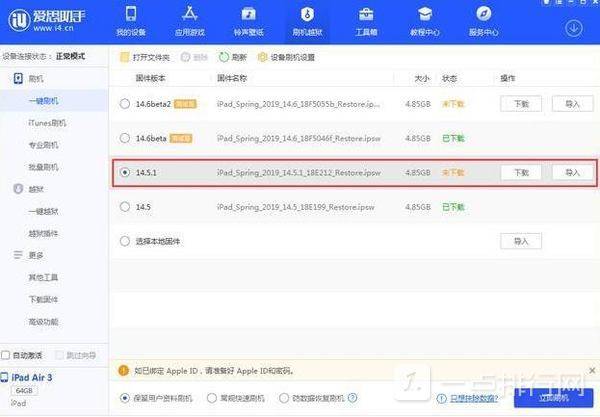Open the 已想好抹除数据? link

pyautogui.click(x=474, y=398)
